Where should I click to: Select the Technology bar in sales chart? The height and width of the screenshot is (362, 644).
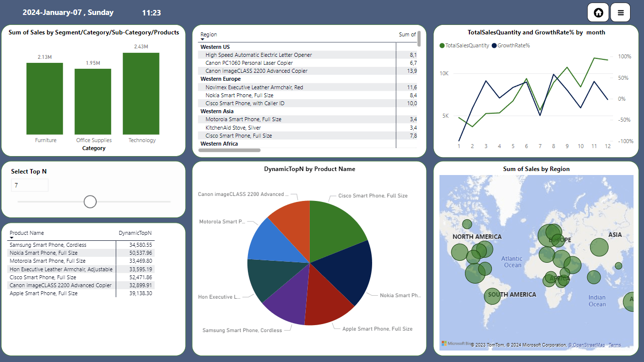[x=141, y=93]
